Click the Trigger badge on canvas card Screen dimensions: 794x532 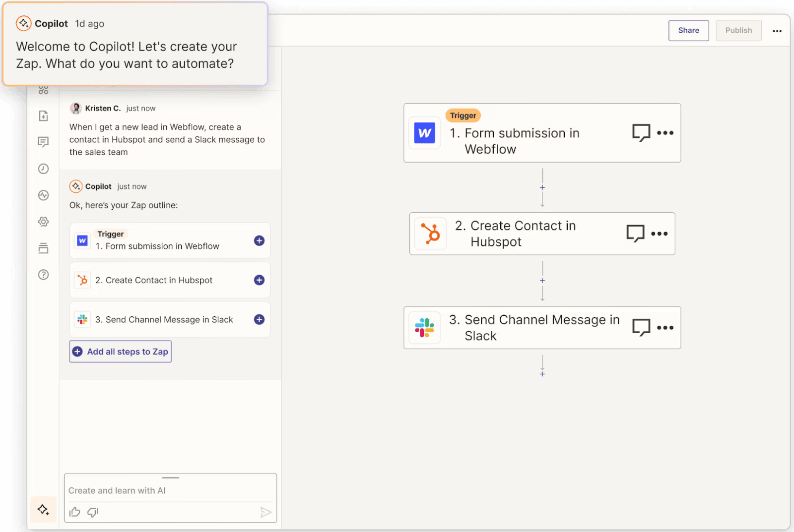pos(463,116)
